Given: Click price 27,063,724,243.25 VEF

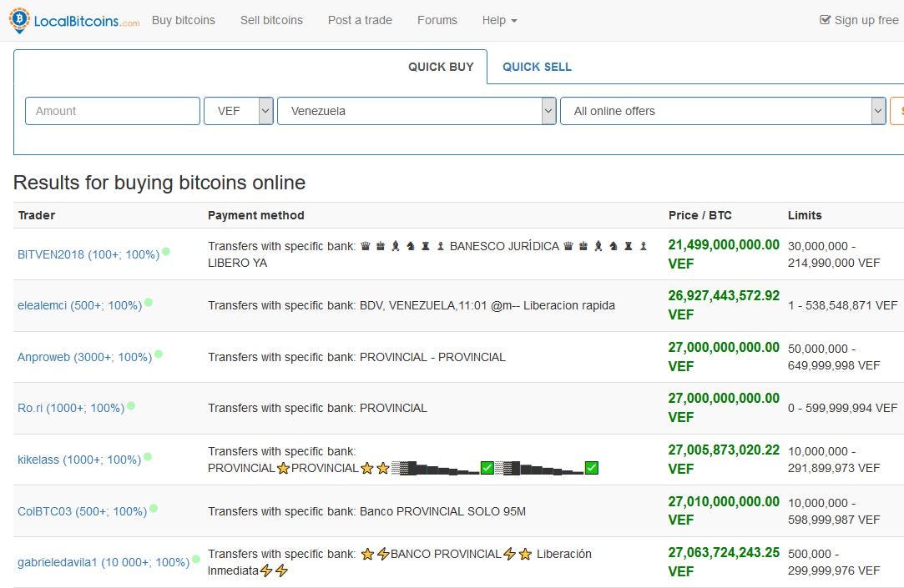Looking at the screenshot, I should pos(724,562).
